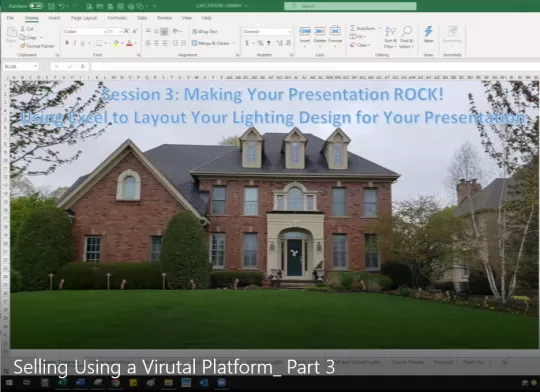The width and height of the screenshot is (540, 392).
Task: Open the Help ribbon tab
Action: point(206,18)
